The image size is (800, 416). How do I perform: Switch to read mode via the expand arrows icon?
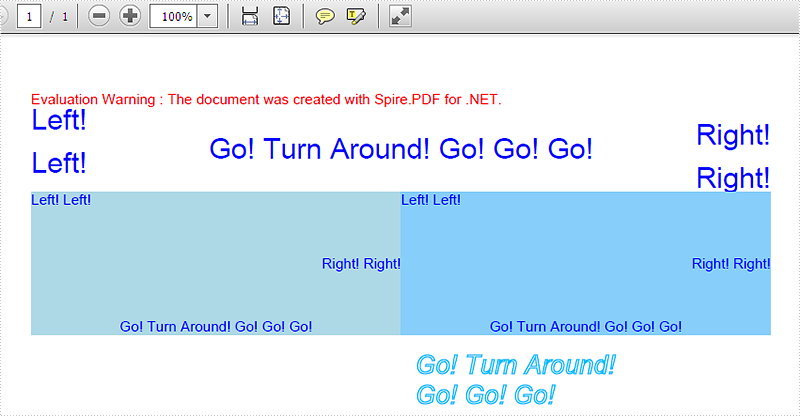point(401,16)
